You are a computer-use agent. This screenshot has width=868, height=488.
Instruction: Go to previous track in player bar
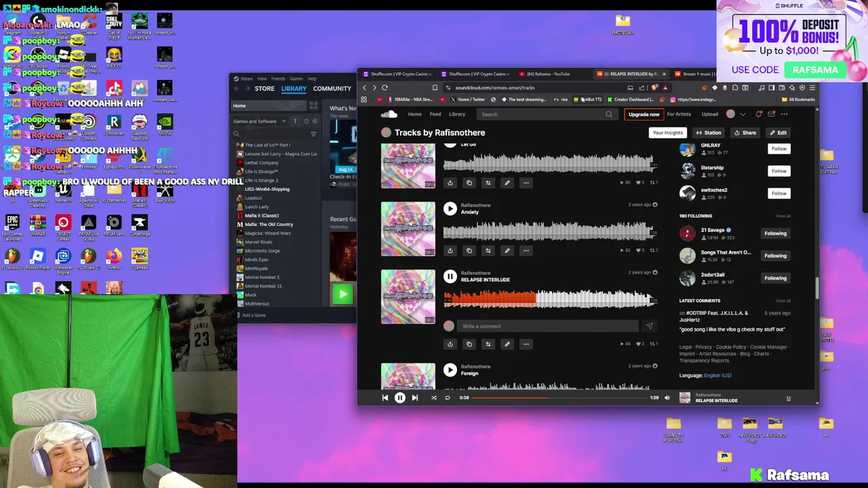click(384, 398)
